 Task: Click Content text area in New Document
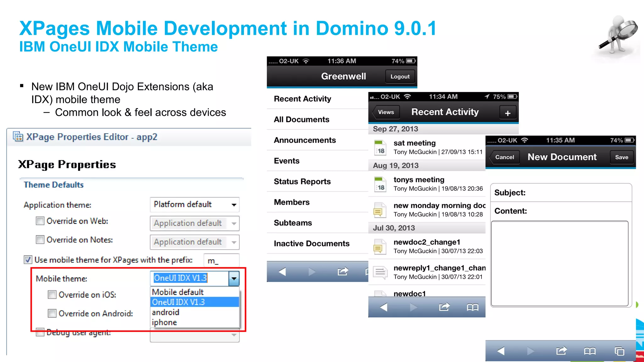point(560,263)
